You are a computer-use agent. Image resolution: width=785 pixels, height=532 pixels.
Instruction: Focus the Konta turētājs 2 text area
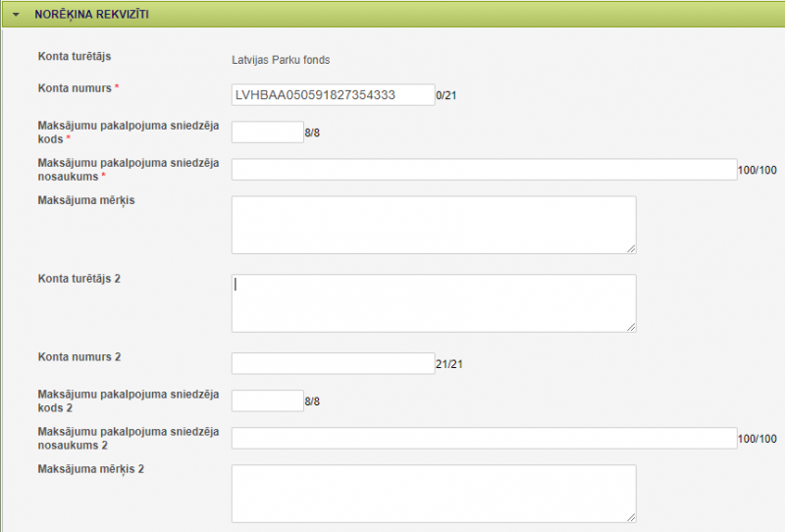(x=433, y=302)
